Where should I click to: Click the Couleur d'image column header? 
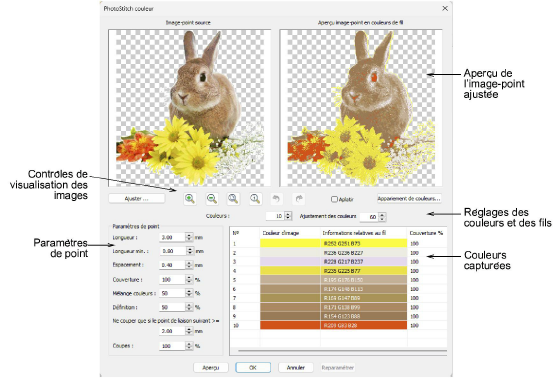tap(281, 233)
